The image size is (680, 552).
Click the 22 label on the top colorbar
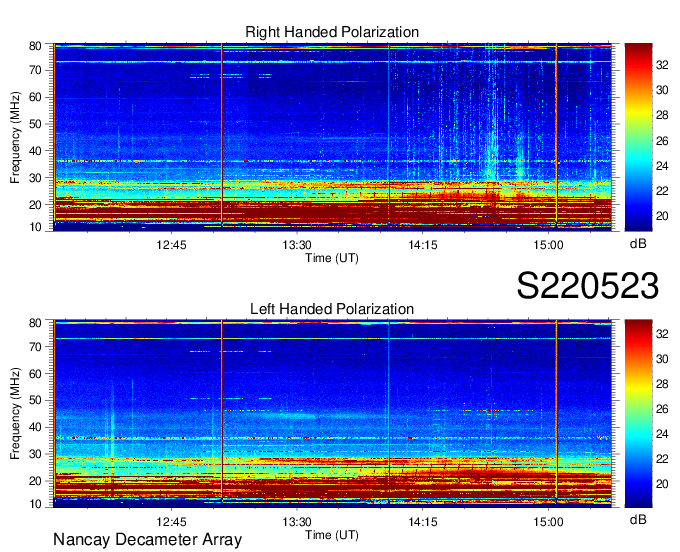[662, 191]
